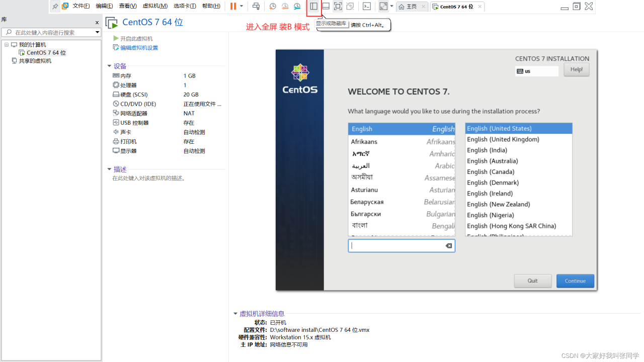Select Беларуская in language list
Screen dimensions: 644x362
[401, 202]
